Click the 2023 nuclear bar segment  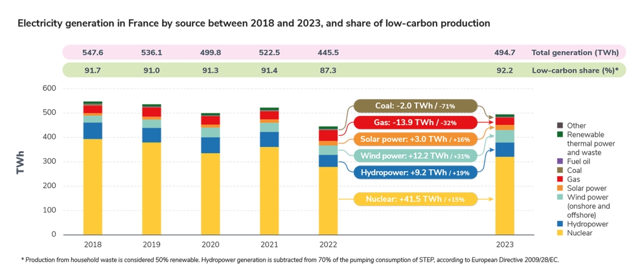pyautogui.click(x=505, y=196)
